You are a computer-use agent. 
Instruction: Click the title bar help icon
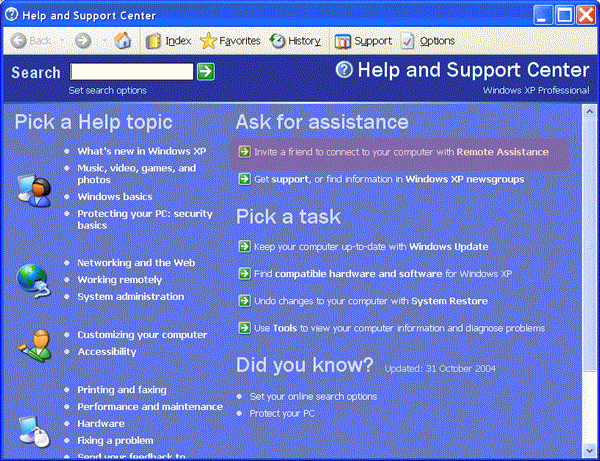(12, 14)
